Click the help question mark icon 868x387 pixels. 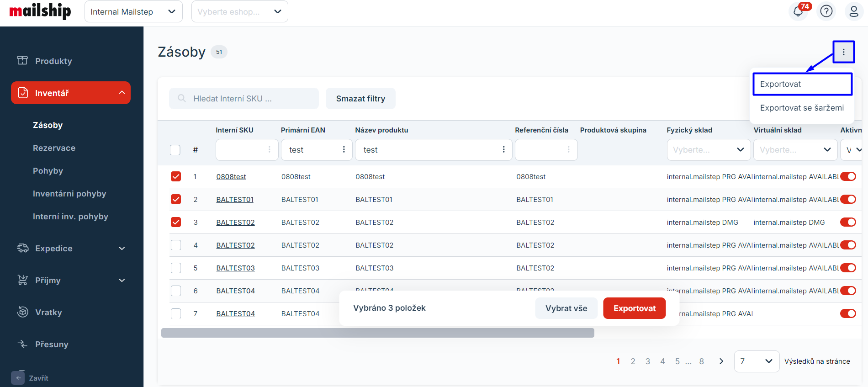pyautogui.click(x=826, y=11)
